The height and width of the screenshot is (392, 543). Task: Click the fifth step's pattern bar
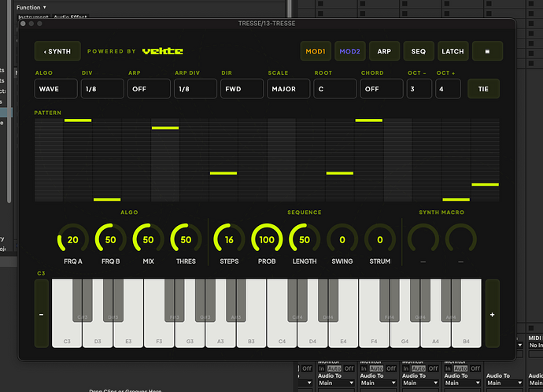click(165, 128)
